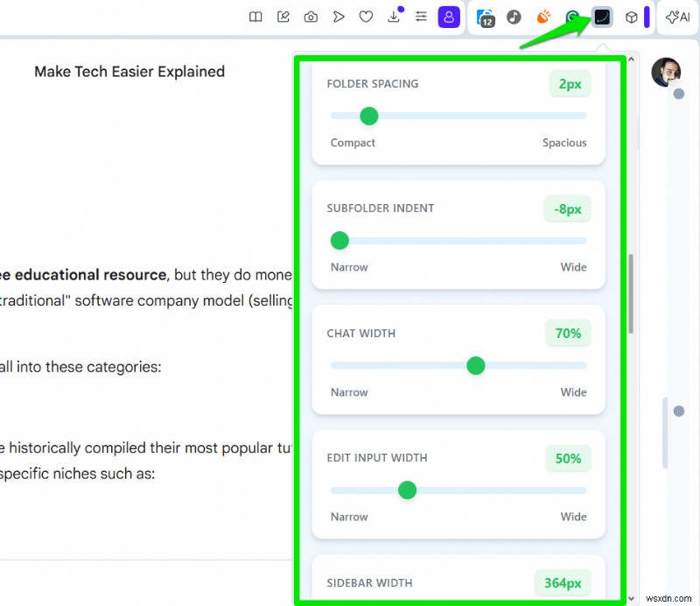Click the CHAT WIDTH heading
The height and width of the screenshot is (606, 700).
[x=360, y=334]
